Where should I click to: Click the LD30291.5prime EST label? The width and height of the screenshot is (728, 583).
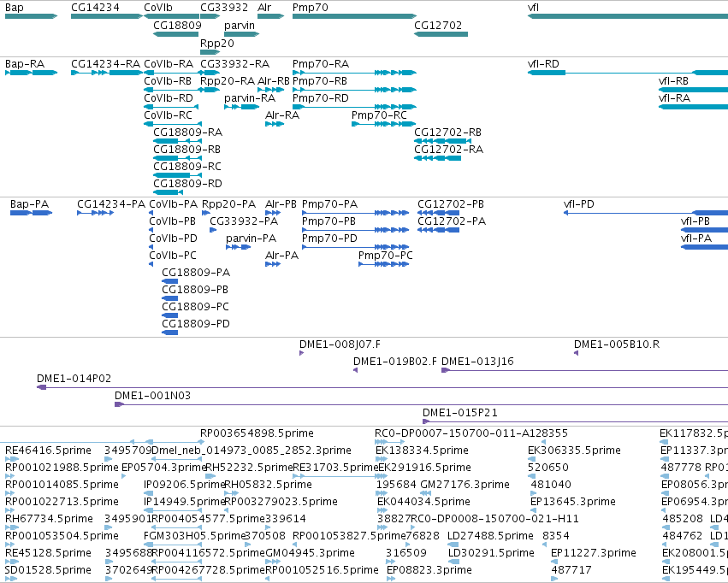491,553
